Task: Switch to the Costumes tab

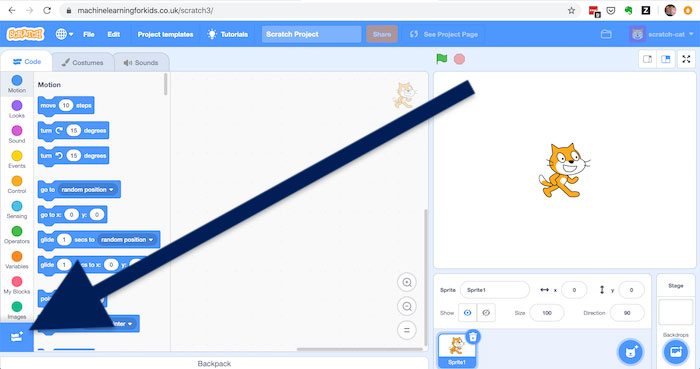Action: pyautogui.click(x=83, y=62)
